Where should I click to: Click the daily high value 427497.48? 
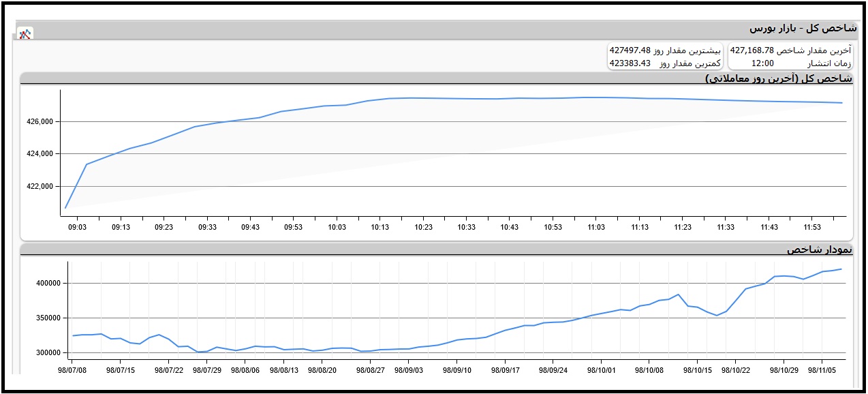click(x=630, y=50)
